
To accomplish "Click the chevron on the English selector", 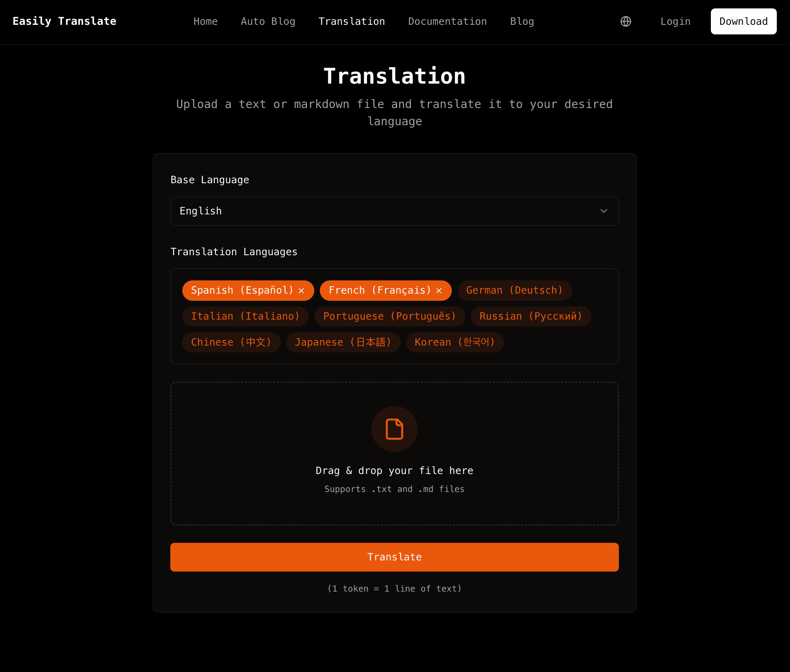I will pyautogui.click(x=604, y=211).
